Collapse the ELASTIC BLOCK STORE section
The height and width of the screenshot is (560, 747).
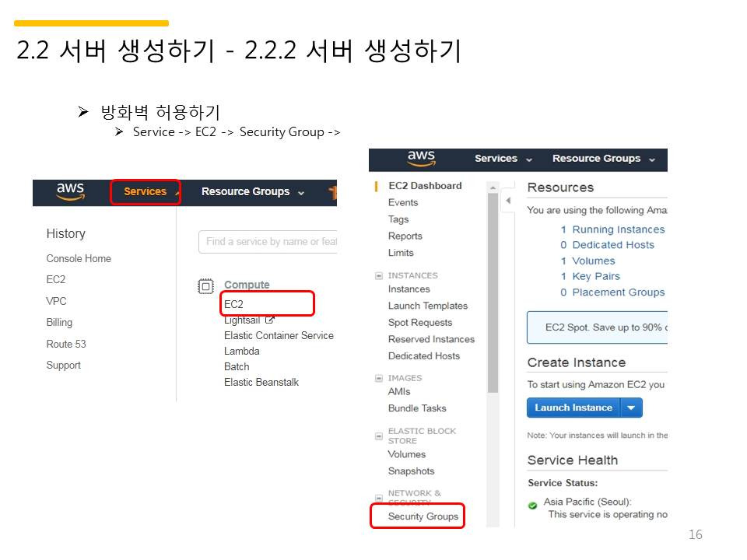(x=379, y=436)
